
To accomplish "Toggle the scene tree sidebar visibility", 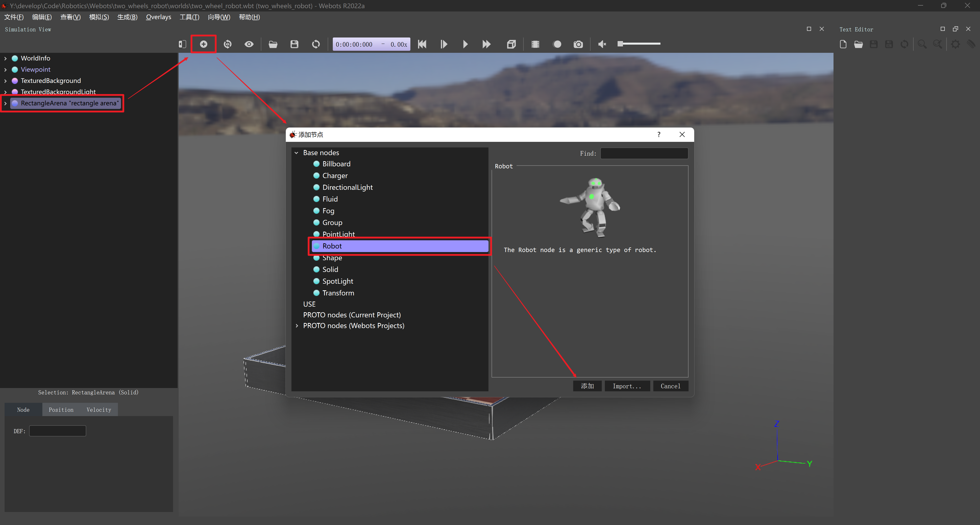I will click(x=182, y=44).
